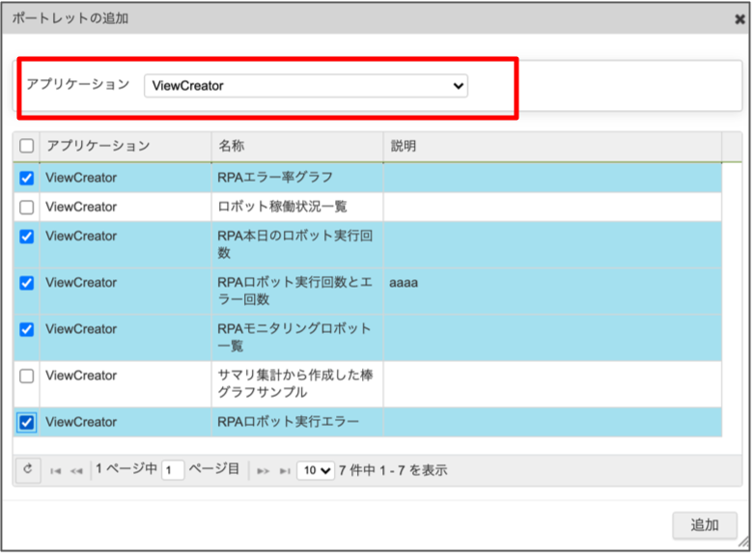Select the RPAロボット実行回数とエラー回数 row name

point(294,291)
